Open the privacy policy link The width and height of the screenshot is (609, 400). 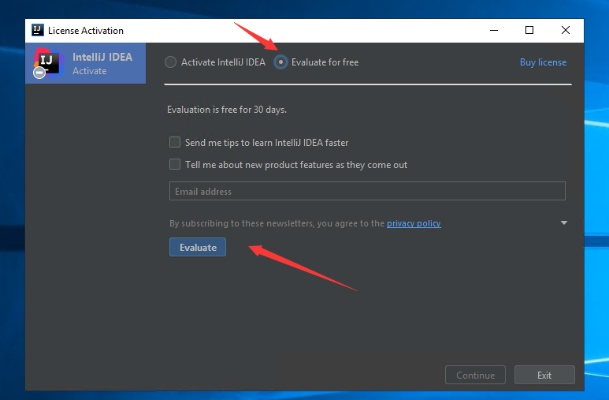coord(413,223)
